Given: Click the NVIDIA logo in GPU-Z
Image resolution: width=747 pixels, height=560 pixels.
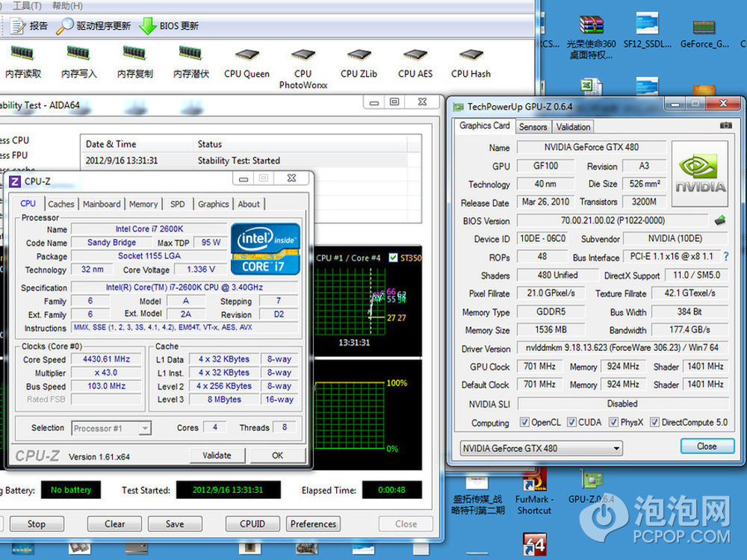Looking at the screenshot, I should (x=700, y=173).
